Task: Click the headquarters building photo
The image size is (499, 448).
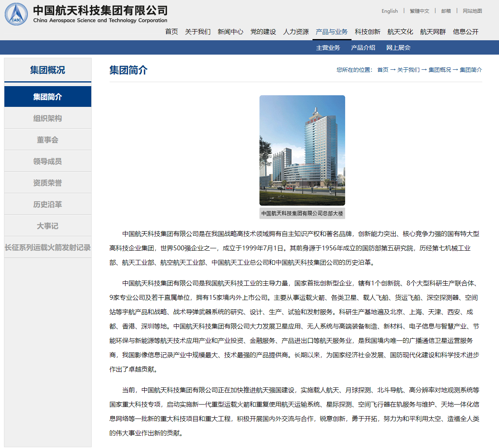Action: point(302,150)
